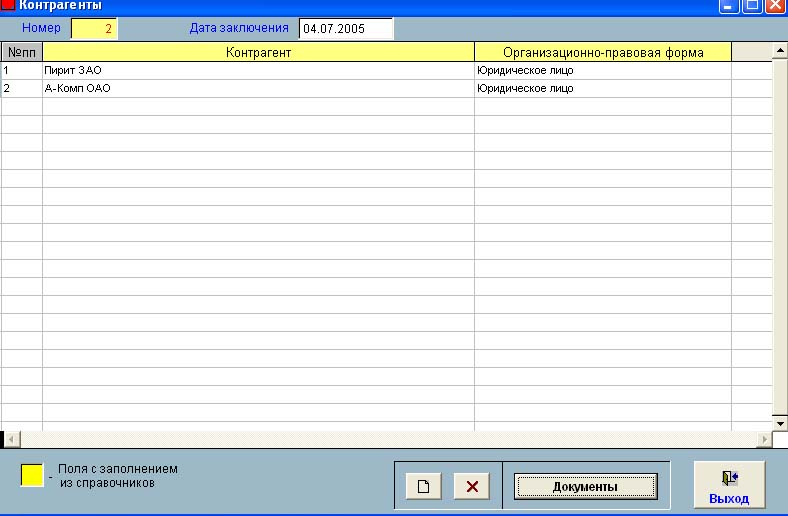Click Юридическое лицо in the А-Комп ОАО row

603,88
